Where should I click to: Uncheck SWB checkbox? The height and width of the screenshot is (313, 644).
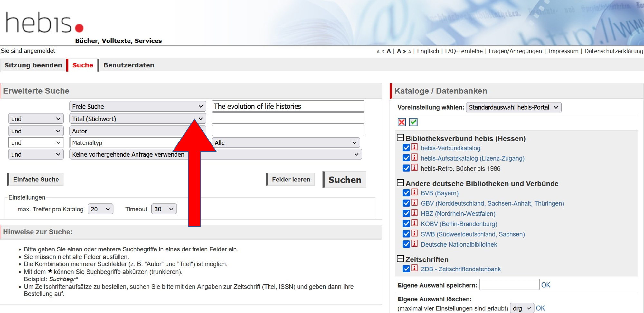click(x=406, y=234)
